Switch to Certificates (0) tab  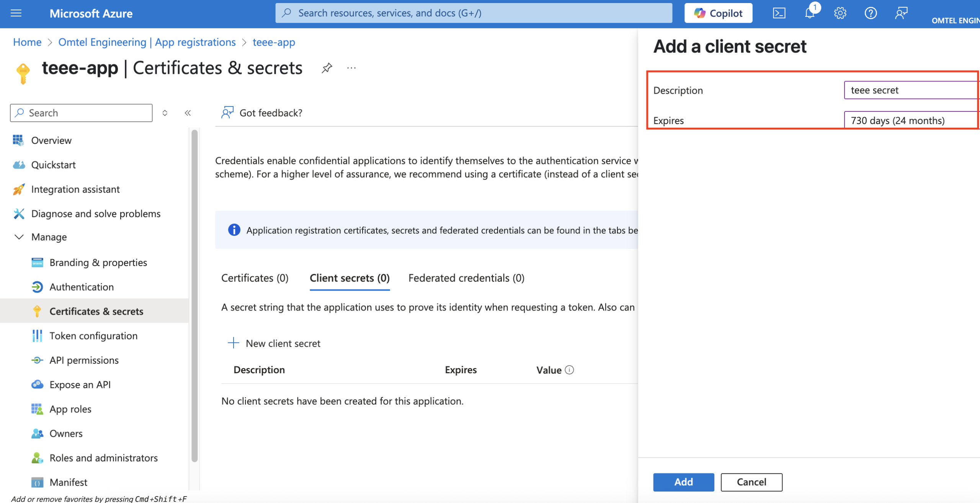click(255, 278)
